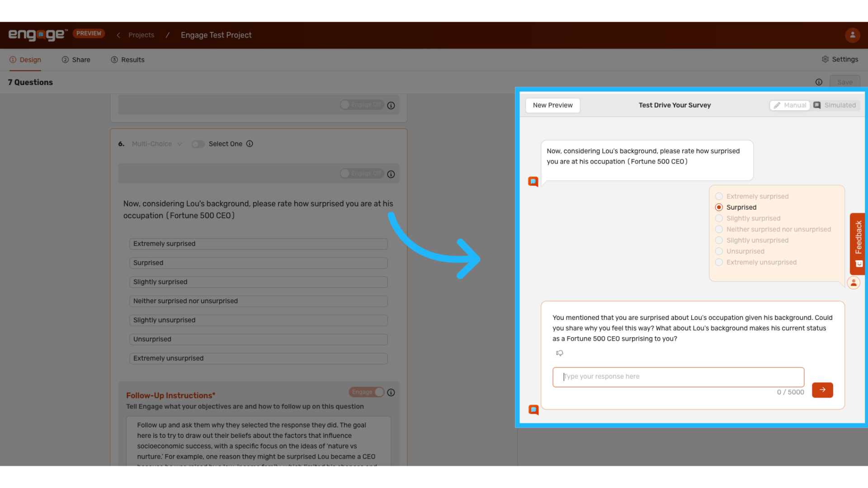Open the Feedback side tab

pyautogui.click(x=858, y=243)
